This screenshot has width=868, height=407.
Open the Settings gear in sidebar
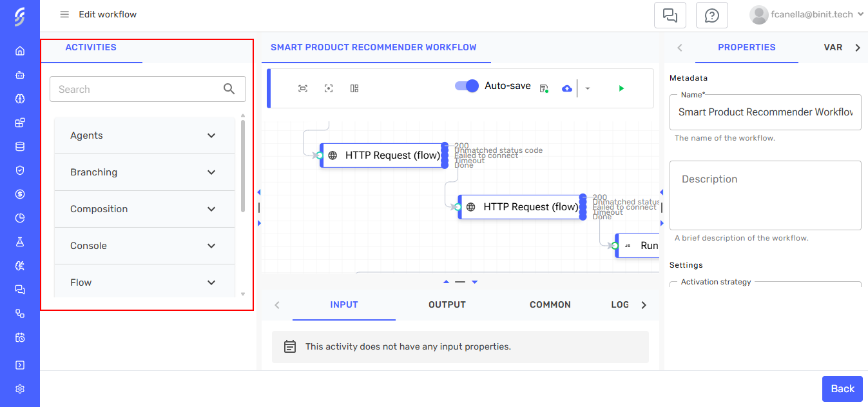(x=20, y=389)
